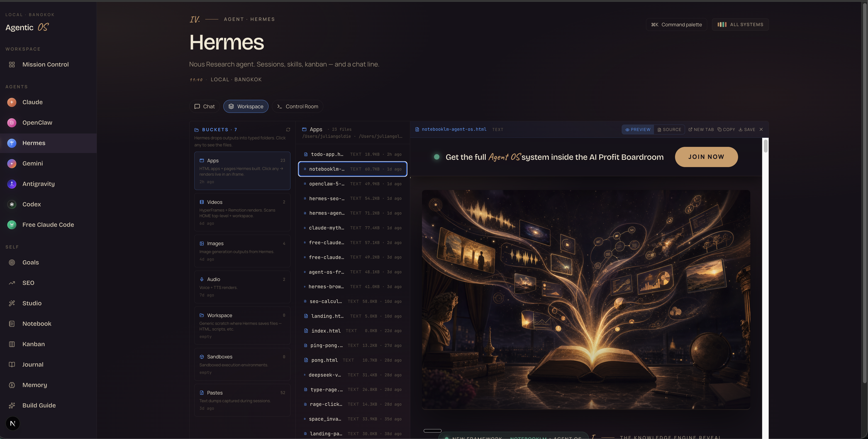Open the Pastes bucket card
Viewport: 868px width, 439px height.
point(242,400)
